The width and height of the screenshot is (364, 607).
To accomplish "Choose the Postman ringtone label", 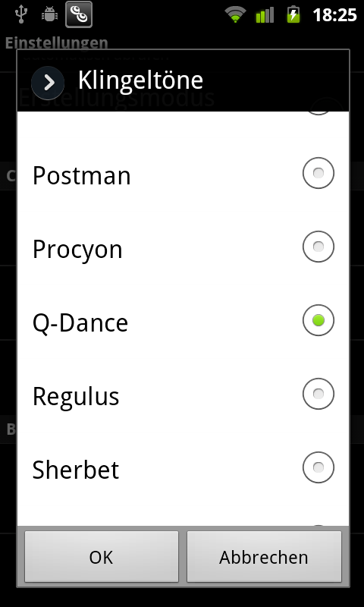I will (82, 175).
